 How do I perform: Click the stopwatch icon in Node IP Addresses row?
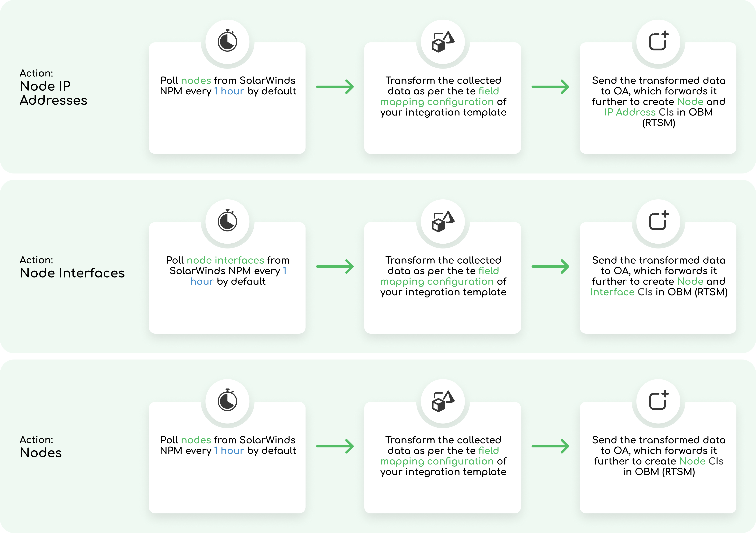(227, 41)
